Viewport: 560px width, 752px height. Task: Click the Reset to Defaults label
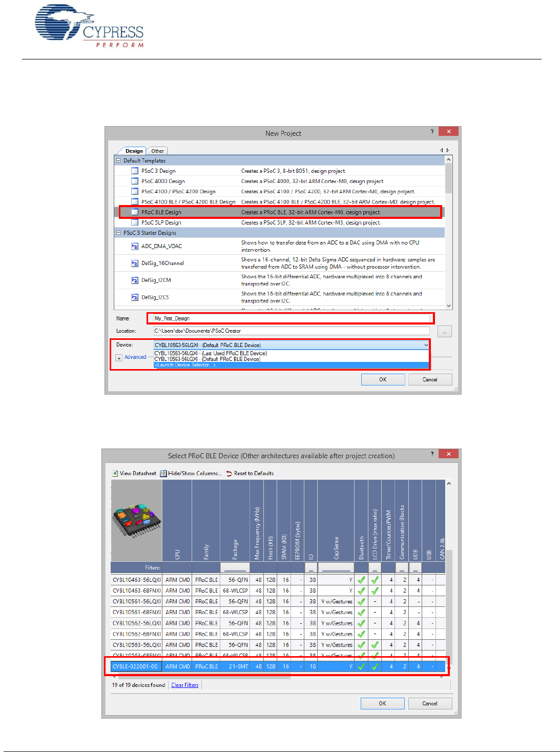click(254, 473)
